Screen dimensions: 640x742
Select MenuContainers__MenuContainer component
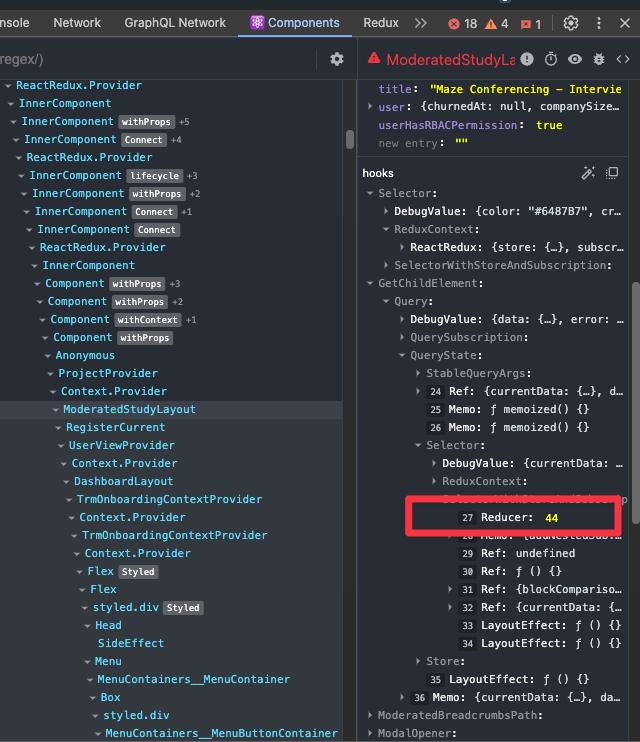pyautogui.click(x=194, y=679)
